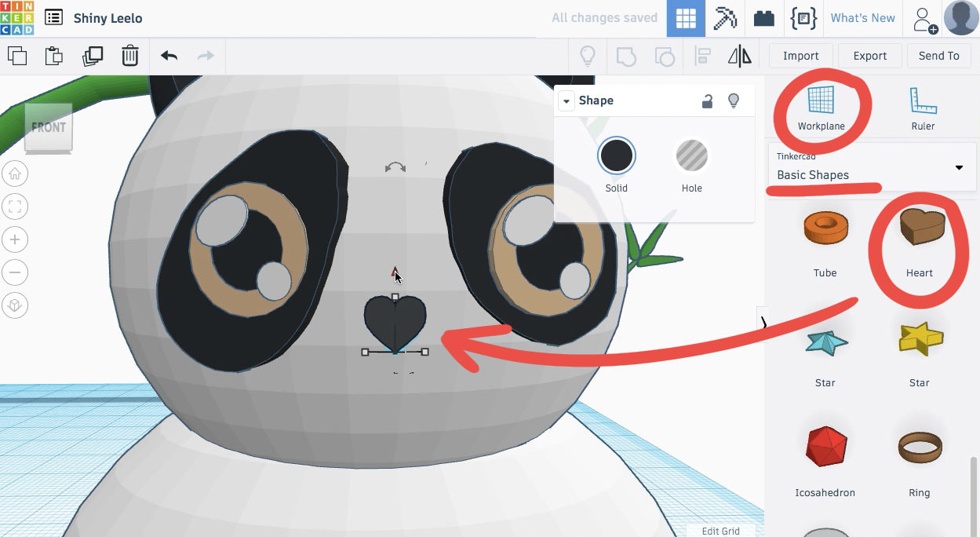Open What's New

[x=862, y=18]
